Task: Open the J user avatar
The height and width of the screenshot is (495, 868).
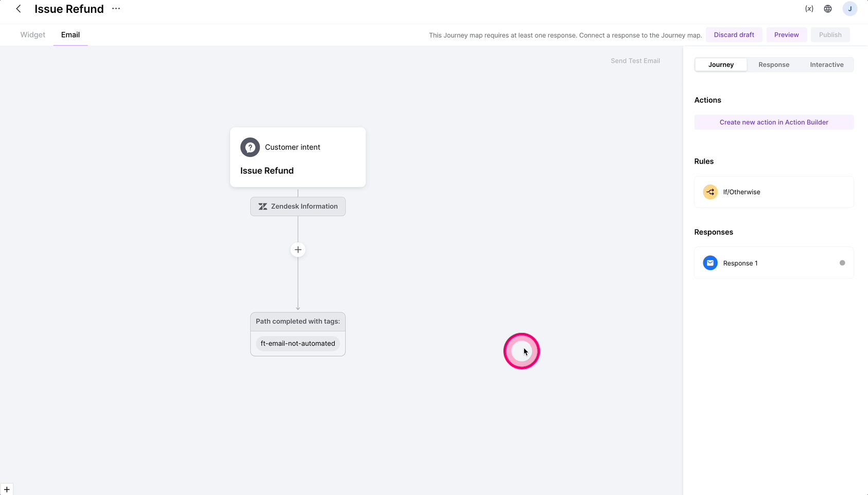Action: [x=850, y=9]
